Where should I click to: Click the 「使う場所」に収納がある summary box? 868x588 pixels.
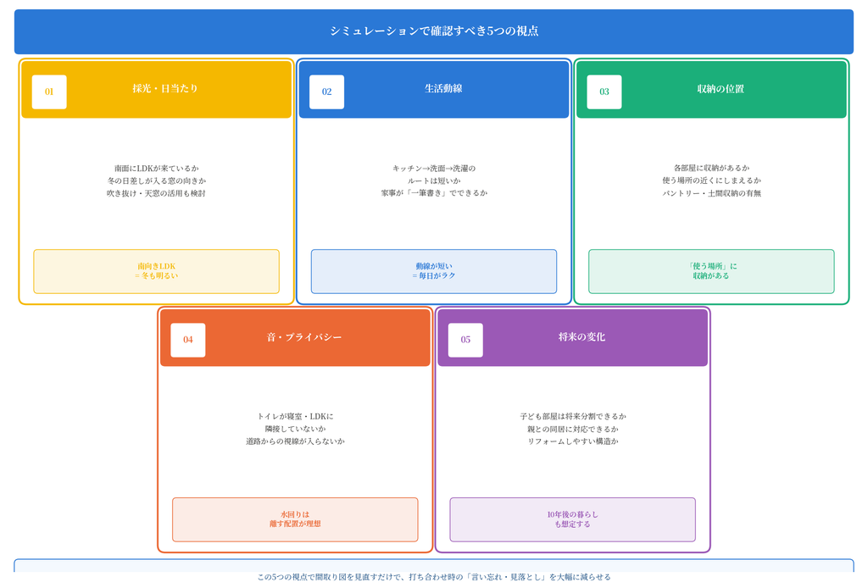711,272
